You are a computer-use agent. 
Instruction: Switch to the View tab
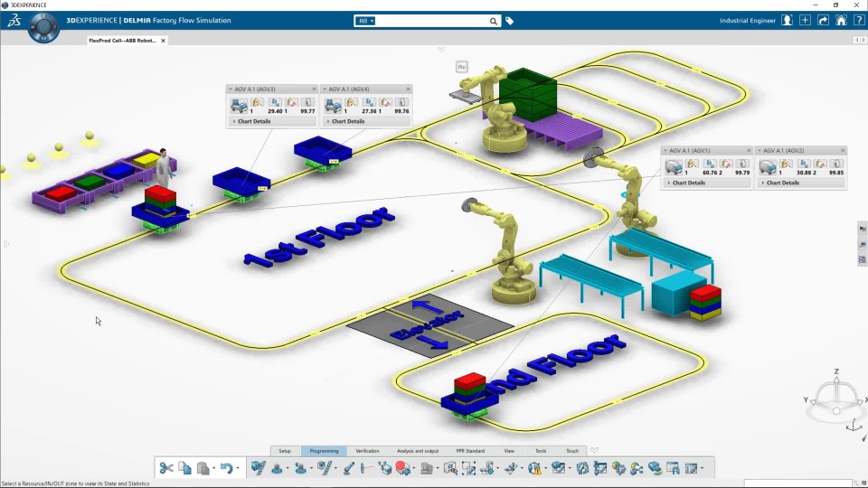click(x=509, y=451)
